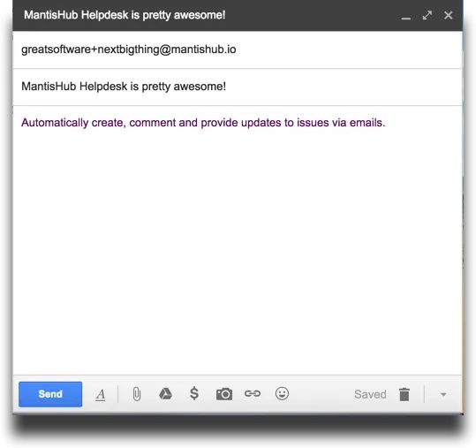Discard the draft with the trash icon

pyautogui.click(x=404, y=394)
